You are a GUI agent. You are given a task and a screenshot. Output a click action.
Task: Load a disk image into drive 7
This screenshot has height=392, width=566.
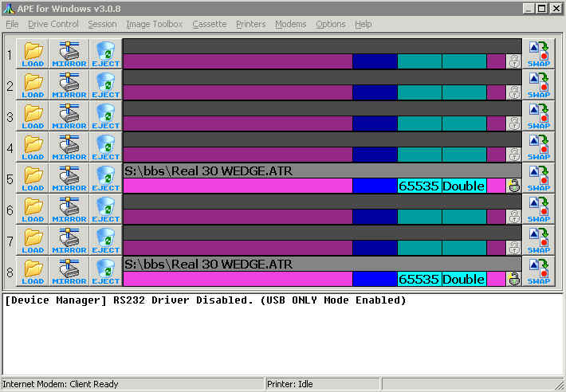[33, 241]
